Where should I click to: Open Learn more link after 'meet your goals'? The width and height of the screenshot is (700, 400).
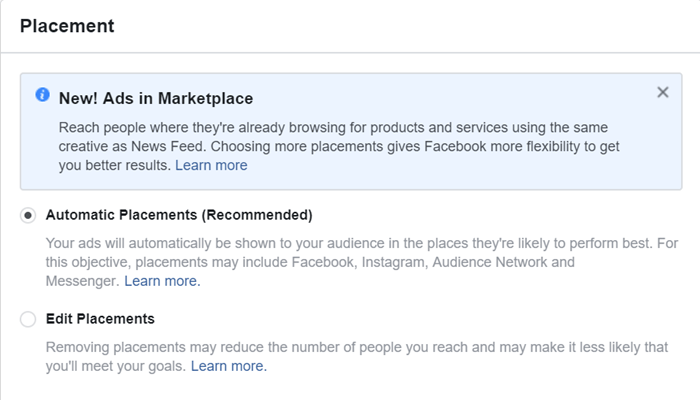[229, 366]
